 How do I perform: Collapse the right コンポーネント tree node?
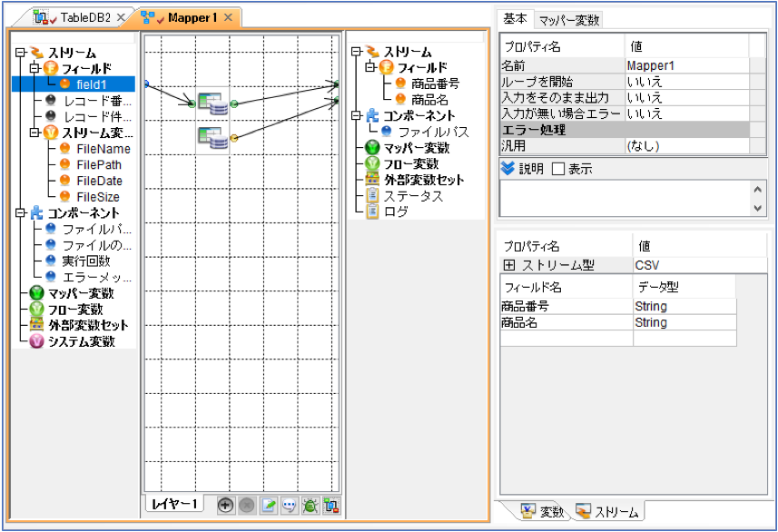[x=356, y=115]
